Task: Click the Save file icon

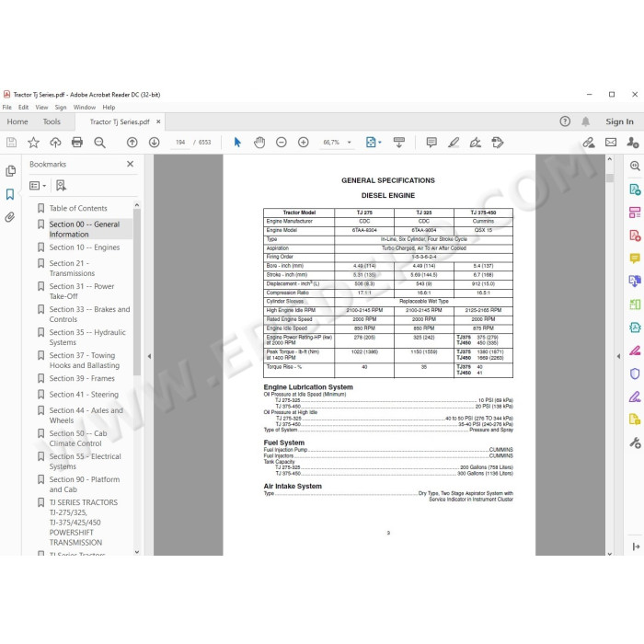Action: tap(11, 143)
